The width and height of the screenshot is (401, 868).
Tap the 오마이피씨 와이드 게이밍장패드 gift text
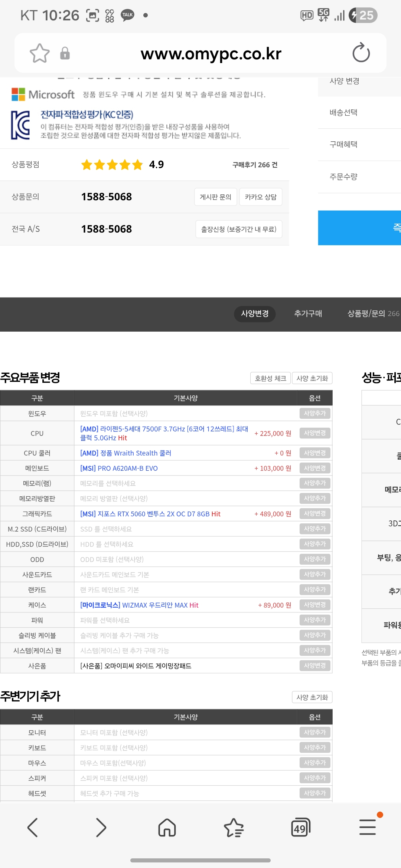136,666
